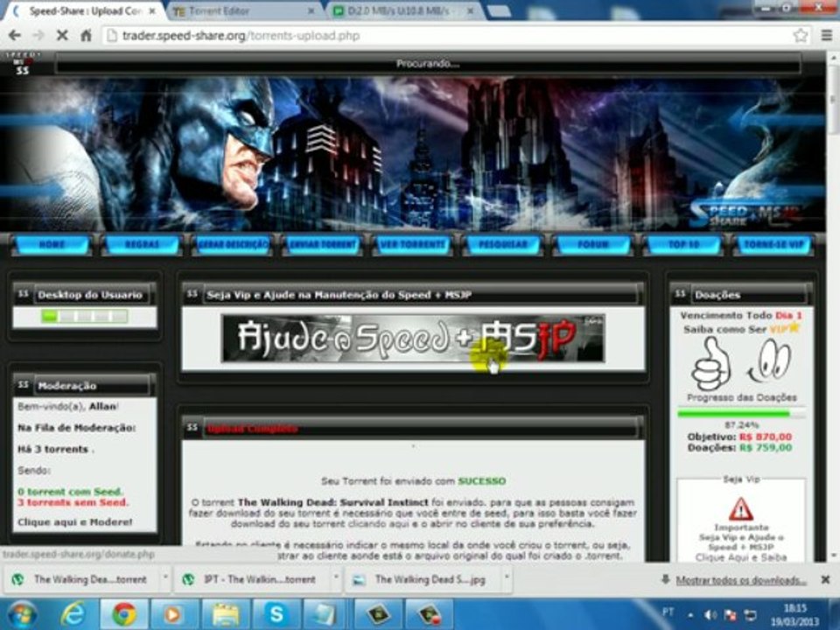Close the downloads bar
The height and width of the screenshot is (630, 840).
pyautogui.click(x=825, y=579)
